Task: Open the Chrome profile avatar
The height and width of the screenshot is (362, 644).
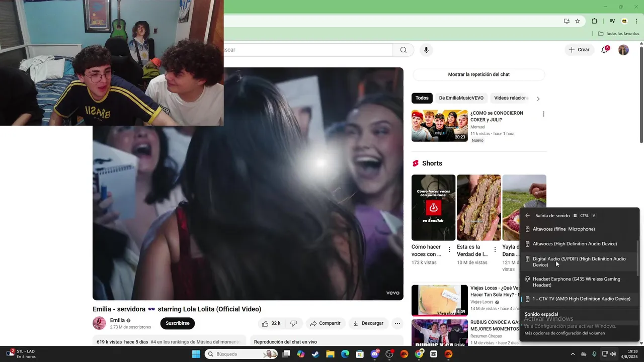Action: click(624, 21)
